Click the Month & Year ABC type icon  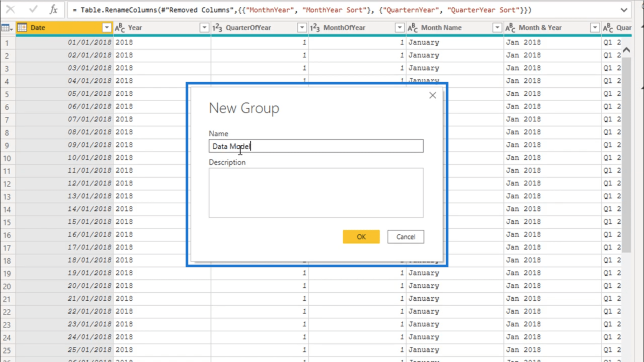[x=510, y=28]
